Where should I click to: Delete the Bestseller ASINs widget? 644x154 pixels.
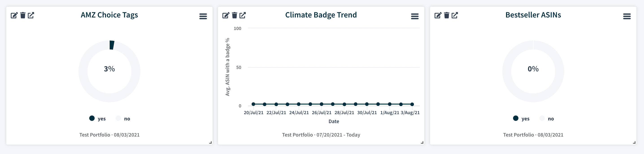447,15
